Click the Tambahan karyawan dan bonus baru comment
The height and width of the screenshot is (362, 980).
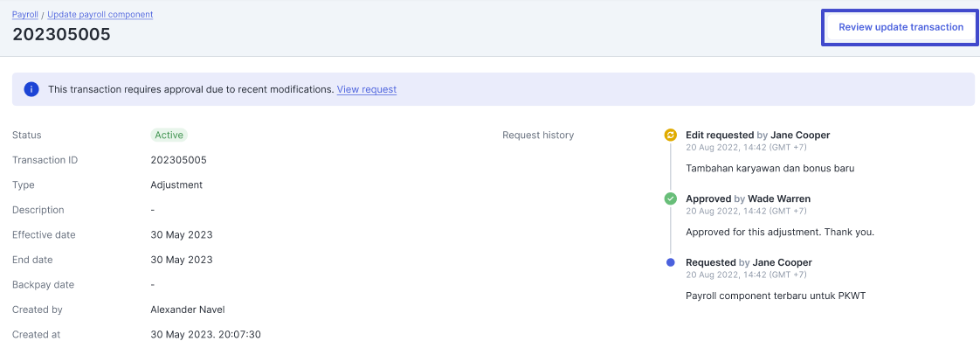(x=770, y=168)
